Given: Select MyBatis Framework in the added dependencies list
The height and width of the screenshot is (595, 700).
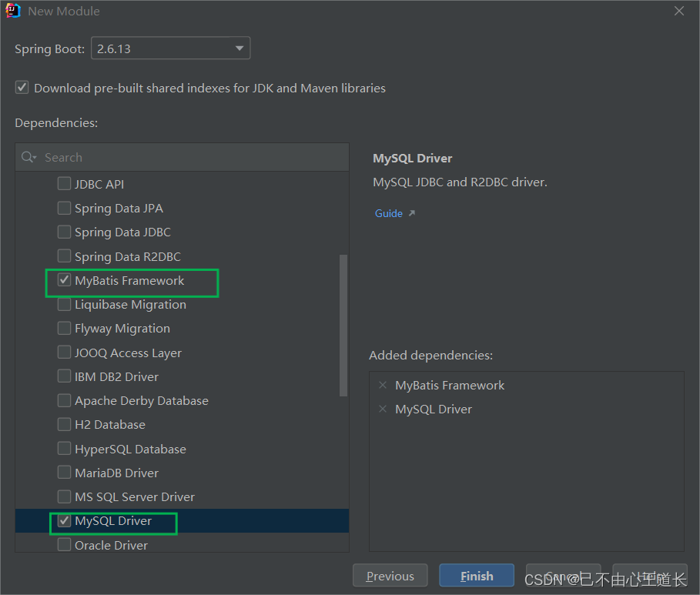Looking at the screenshot, I should pos(450,385).
